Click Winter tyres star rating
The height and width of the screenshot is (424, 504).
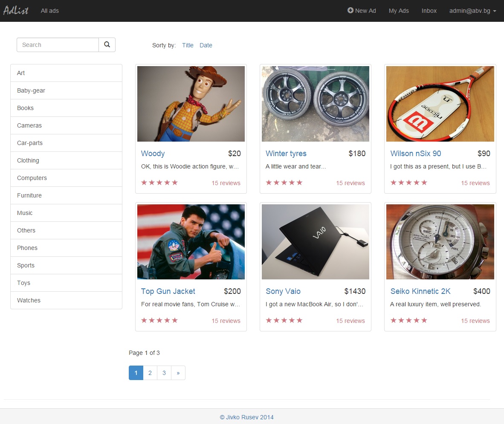(284, 183)
